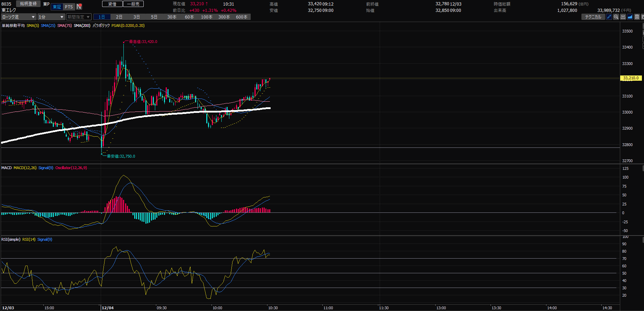Click the 銘柄登録 button
The height and width of the screenshot is (311, 644).
point(28,4)
